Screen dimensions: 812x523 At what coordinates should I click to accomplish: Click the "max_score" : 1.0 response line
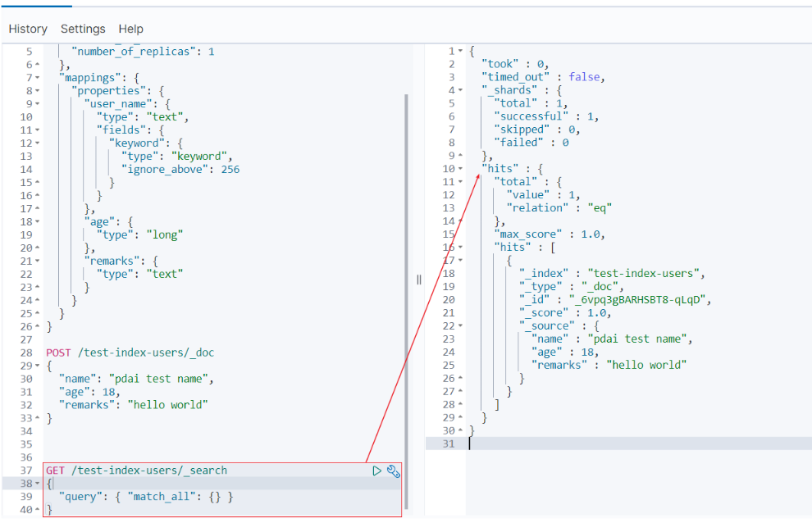tap(550, 234)
